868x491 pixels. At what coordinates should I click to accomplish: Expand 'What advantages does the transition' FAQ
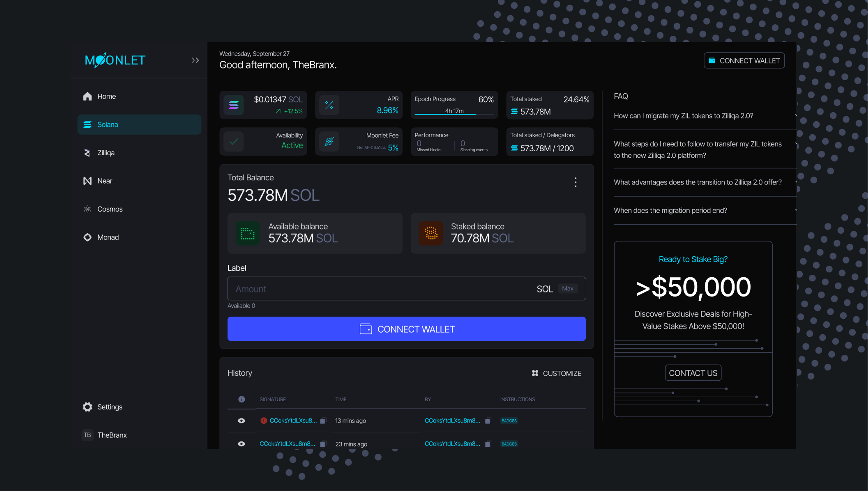705,182
